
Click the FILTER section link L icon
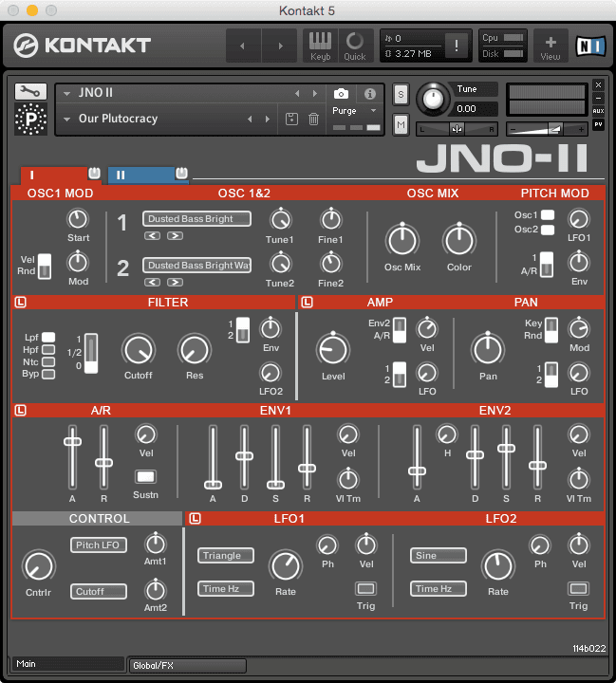pos(21,302)
